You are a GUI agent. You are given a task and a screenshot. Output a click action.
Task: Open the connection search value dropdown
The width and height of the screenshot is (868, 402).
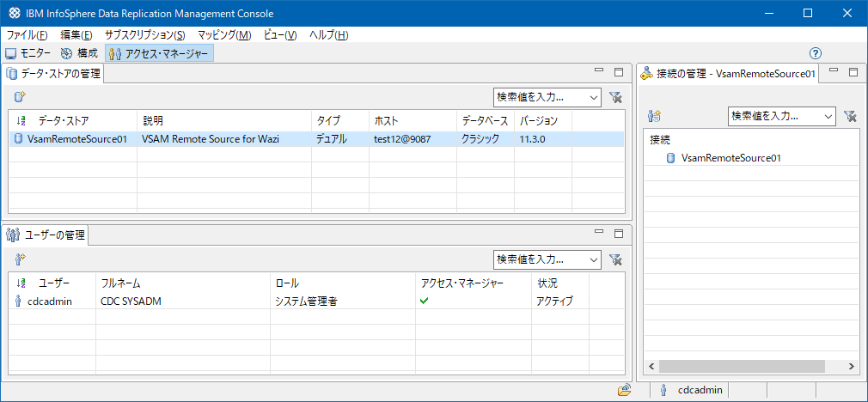pyautogui.click(x=828, y=116)
